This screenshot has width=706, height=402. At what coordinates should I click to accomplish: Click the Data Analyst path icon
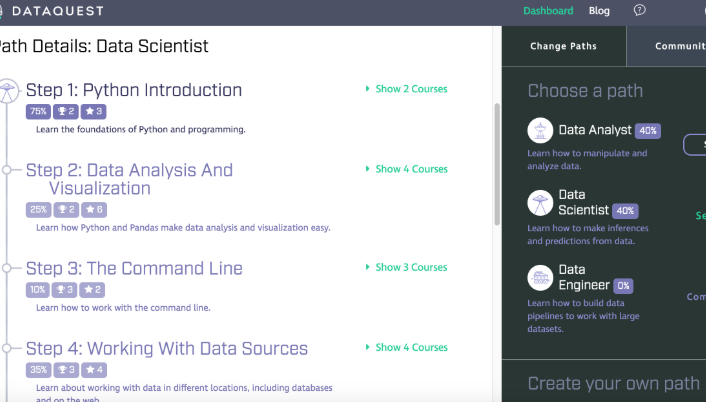click(540, 131)
